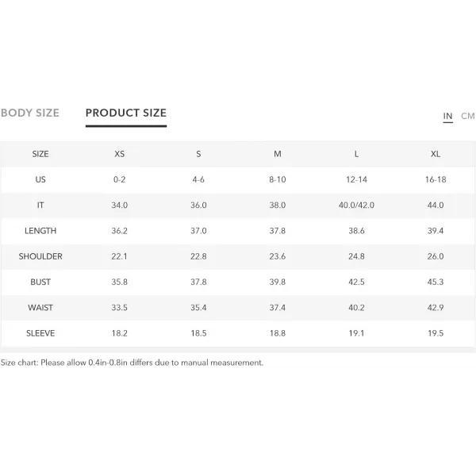The height and width of the screenshot is (476, 476).
Task: Select the LENGTH row label
Action: 40,231
